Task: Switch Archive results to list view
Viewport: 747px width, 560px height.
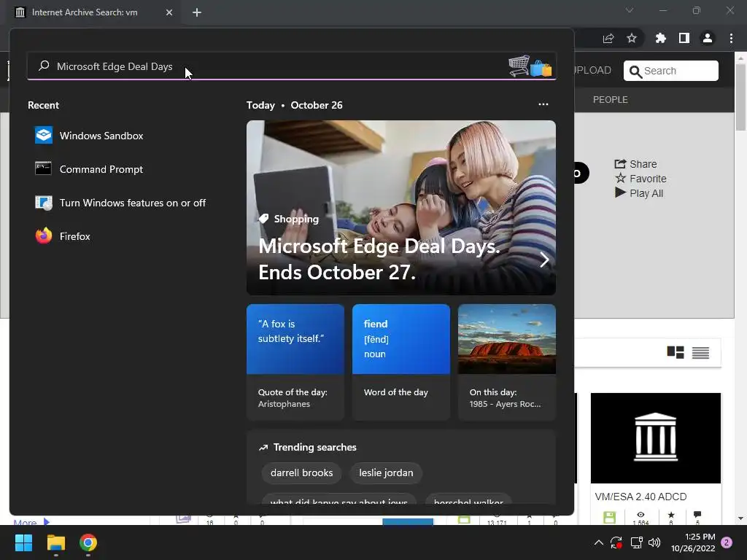Action: coord(700,352)
